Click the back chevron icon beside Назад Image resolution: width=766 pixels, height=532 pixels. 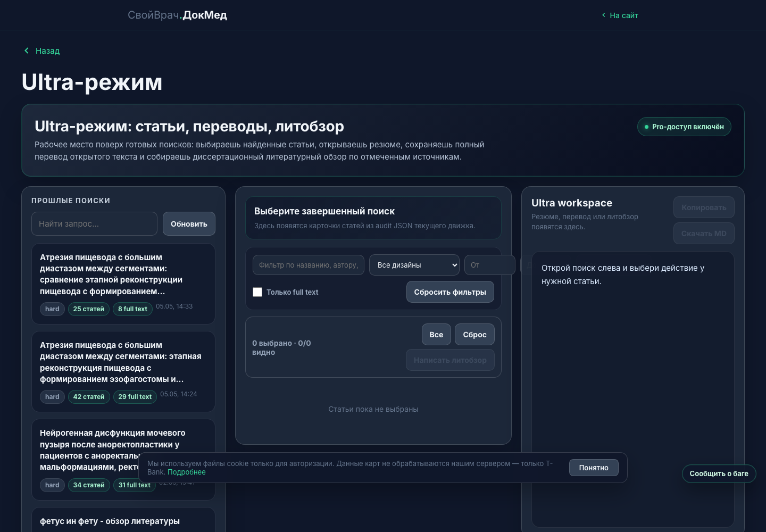click(27, 51)
